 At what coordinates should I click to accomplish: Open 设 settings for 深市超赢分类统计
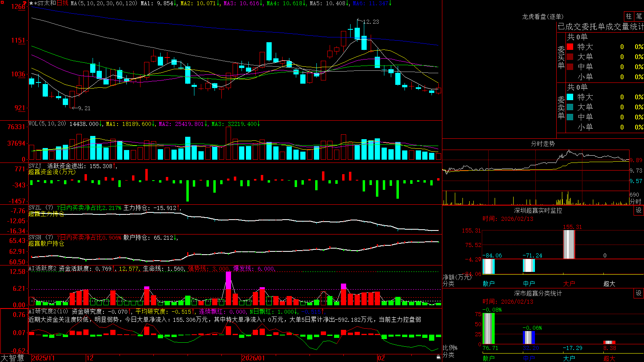[x=639, y=293]
